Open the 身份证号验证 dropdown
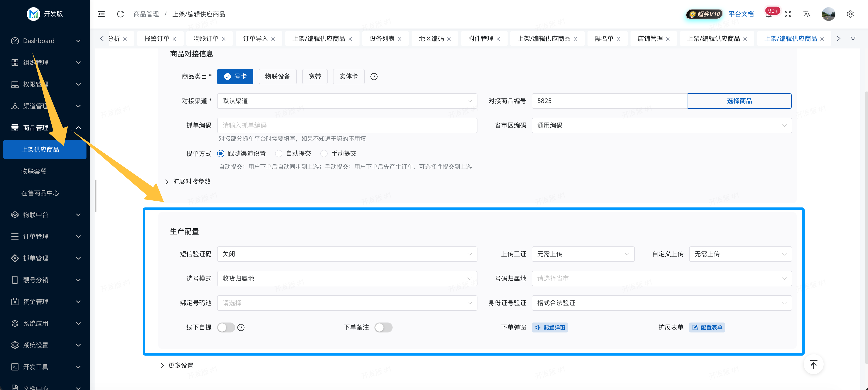This screenshot has height=390, width=868. (x=662, y=303)
